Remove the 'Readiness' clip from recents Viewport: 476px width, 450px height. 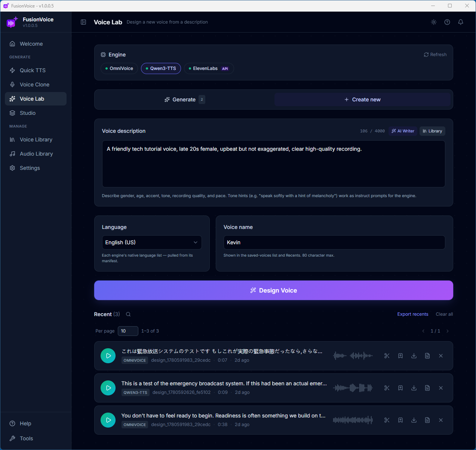(441, 420)
